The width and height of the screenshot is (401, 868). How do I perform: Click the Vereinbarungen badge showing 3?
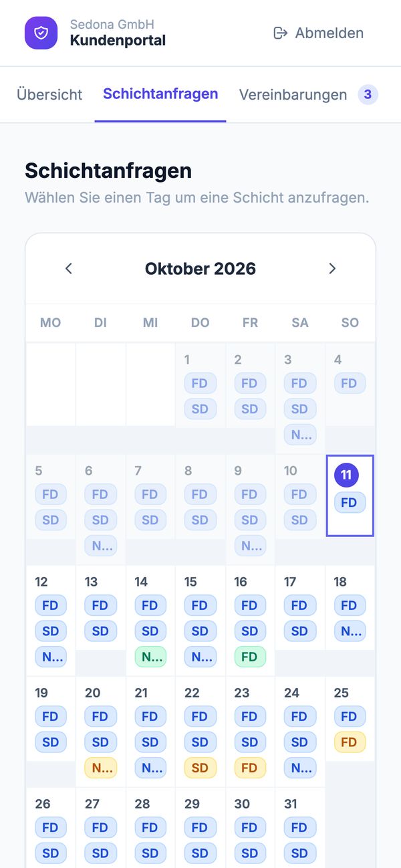point(368,95)
